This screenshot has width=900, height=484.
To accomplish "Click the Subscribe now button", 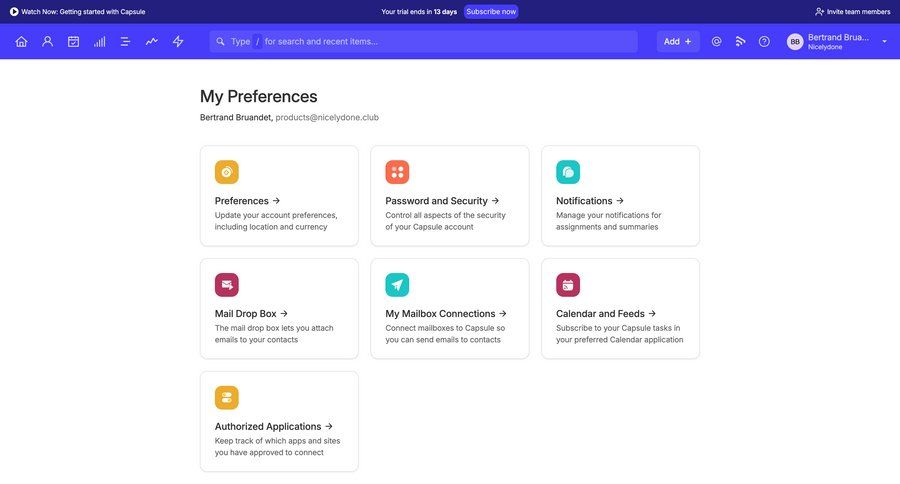I will pos(491,12).
